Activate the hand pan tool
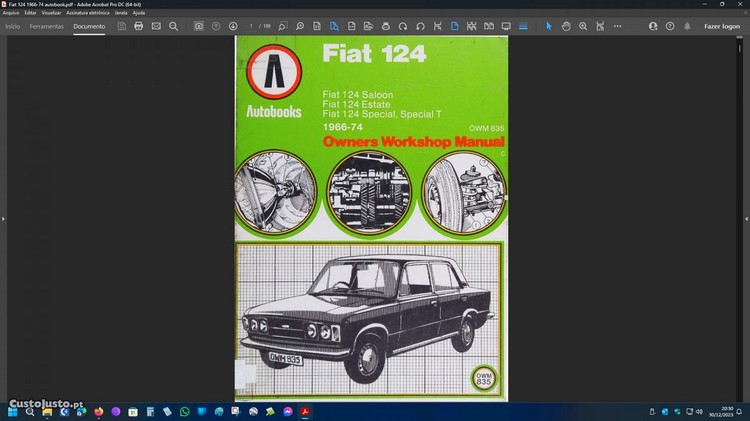This screenshot has height=421, width=750. coord(566,26)
